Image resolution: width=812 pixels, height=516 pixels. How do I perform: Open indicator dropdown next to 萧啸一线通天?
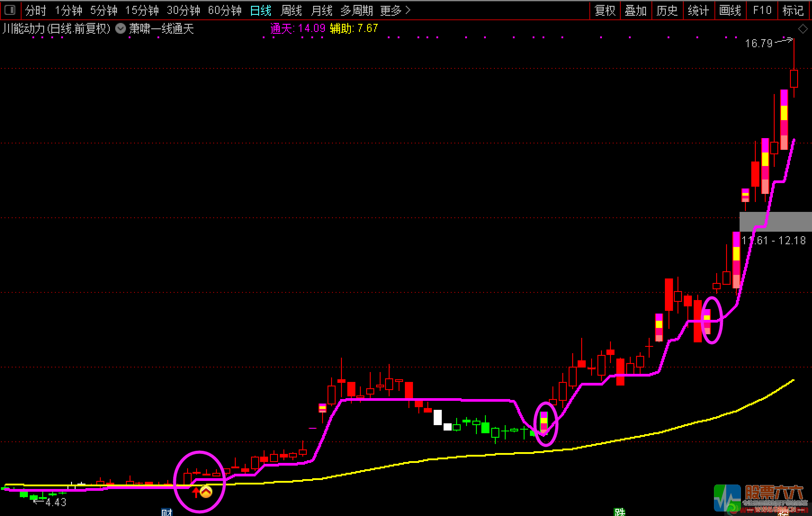pos(121,29)
